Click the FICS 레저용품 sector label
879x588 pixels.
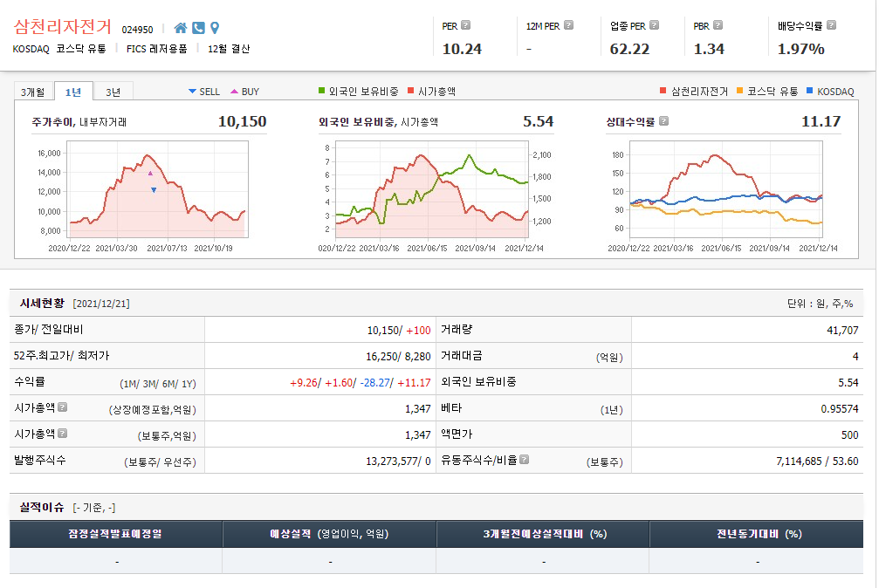pos(157,49)
